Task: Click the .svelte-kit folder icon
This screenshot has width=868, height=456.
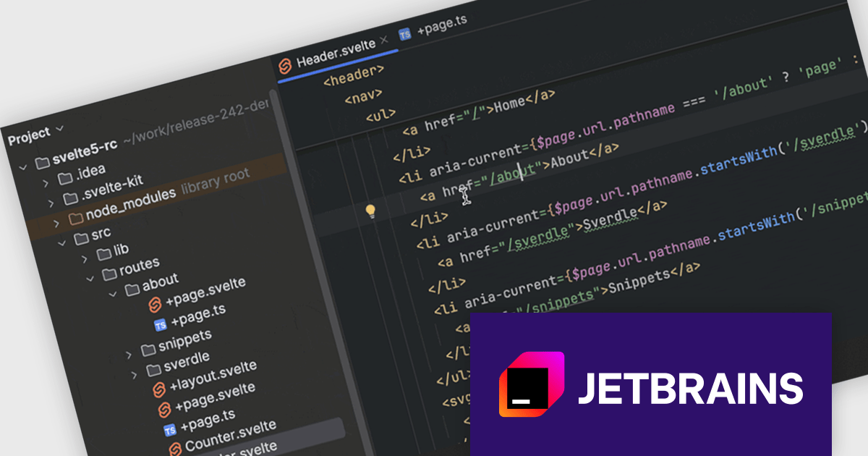Action: [x=70, y=198]
